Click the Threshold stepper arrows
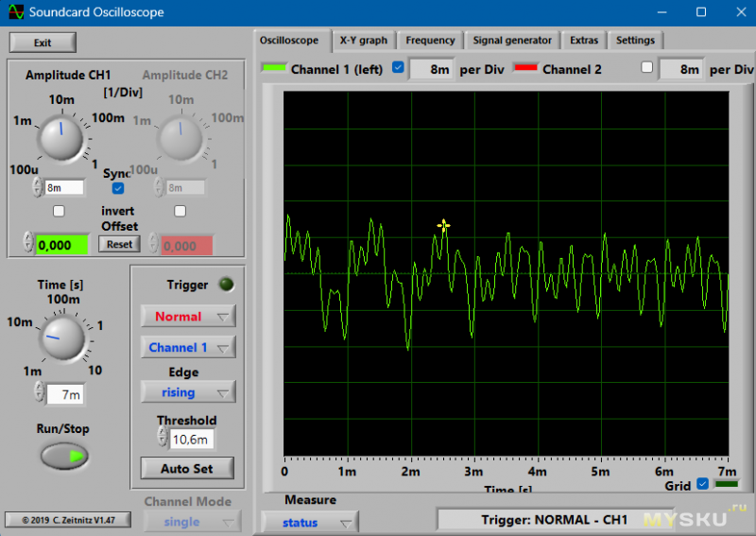 click(x=162, y=436)
